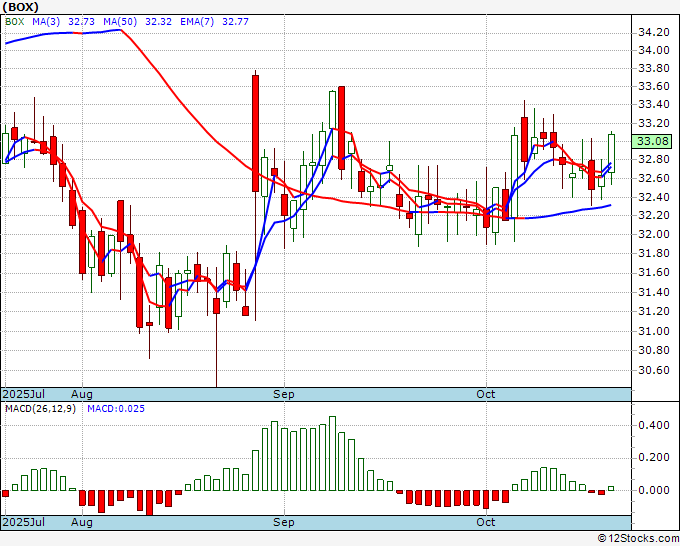
Task: Click the BOX ticker title
Action: tap(20, 7)
